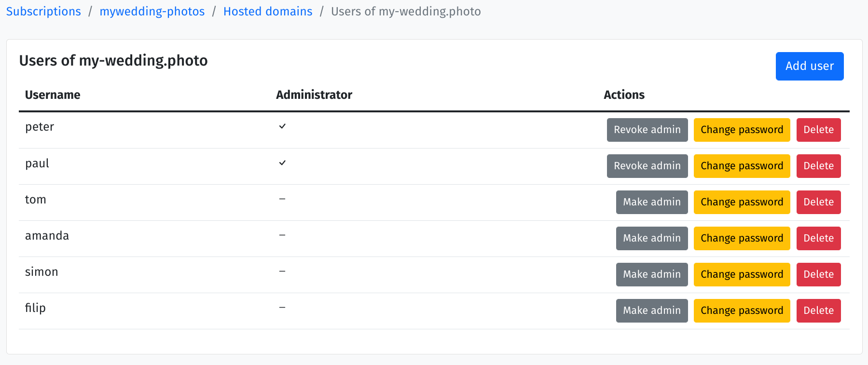
Task: Click the administrator dash for filip
Action: click(x=282, y=307)
